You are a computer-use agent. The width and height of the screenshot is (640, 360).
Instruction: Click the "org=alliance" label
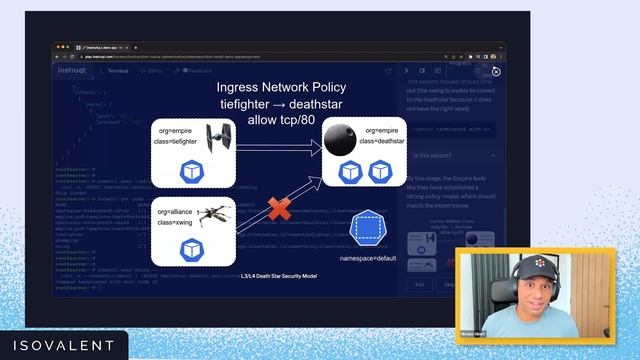pyautogui.click(x=175, y=212)
